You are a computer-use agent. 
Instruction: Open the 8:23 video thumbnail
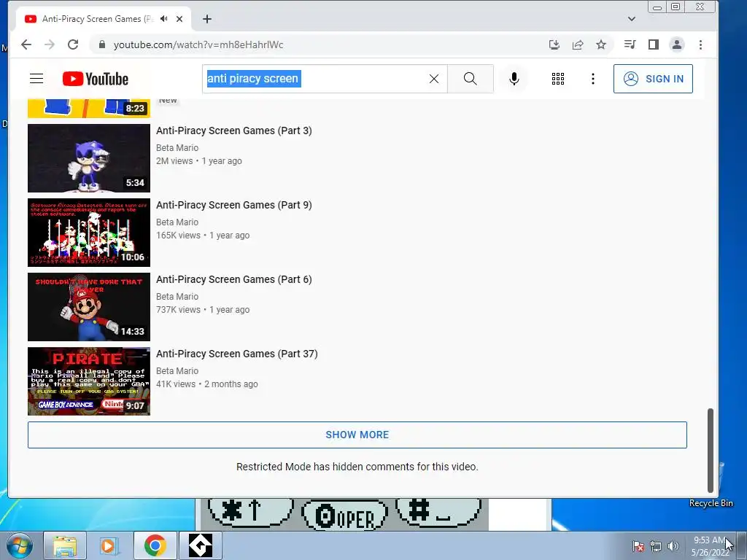pyautogui.click(x=89, y=108)
